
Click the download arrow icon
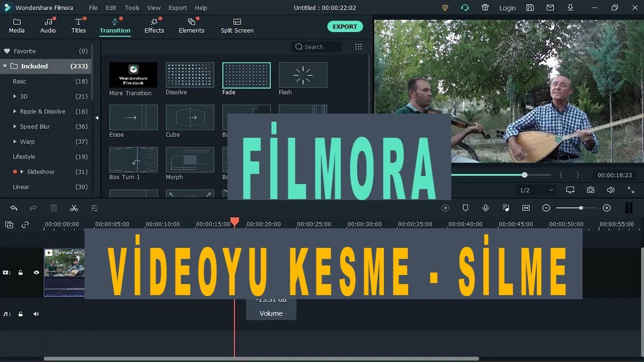pyautogui.click(x=570, y=8)
